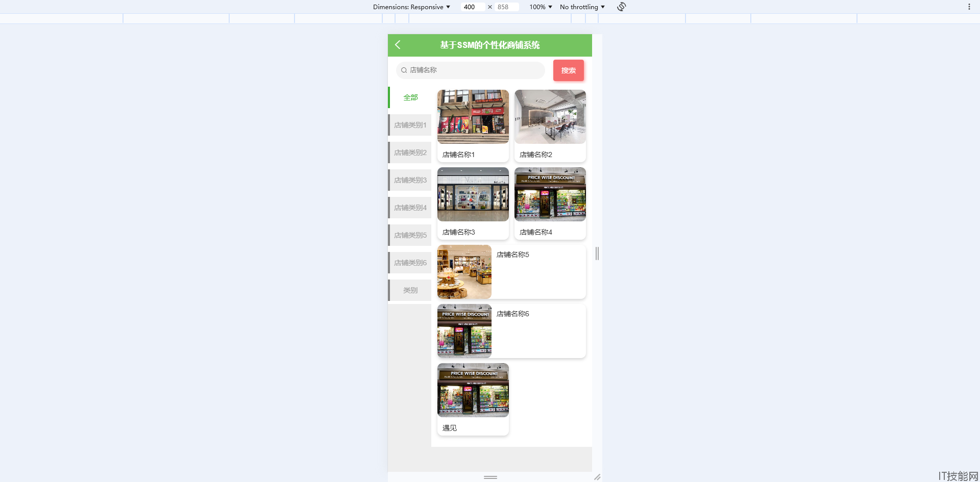Click the 遇见 shop label
Image resolution: width=980 pixels, height=482 pixels.
[x=449, y=428]
